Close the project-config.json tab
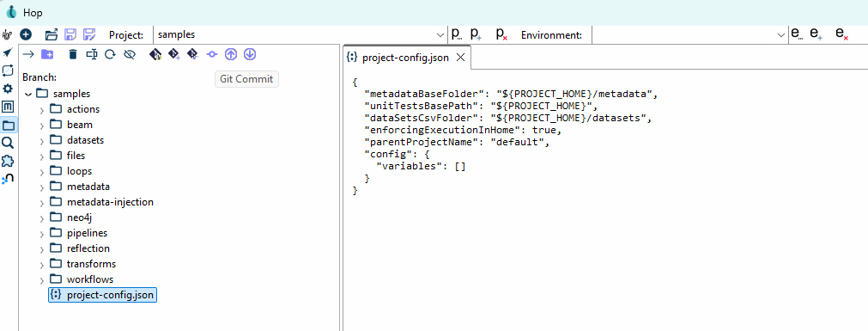This screenshot has width=868, height=331. [459, 58]
